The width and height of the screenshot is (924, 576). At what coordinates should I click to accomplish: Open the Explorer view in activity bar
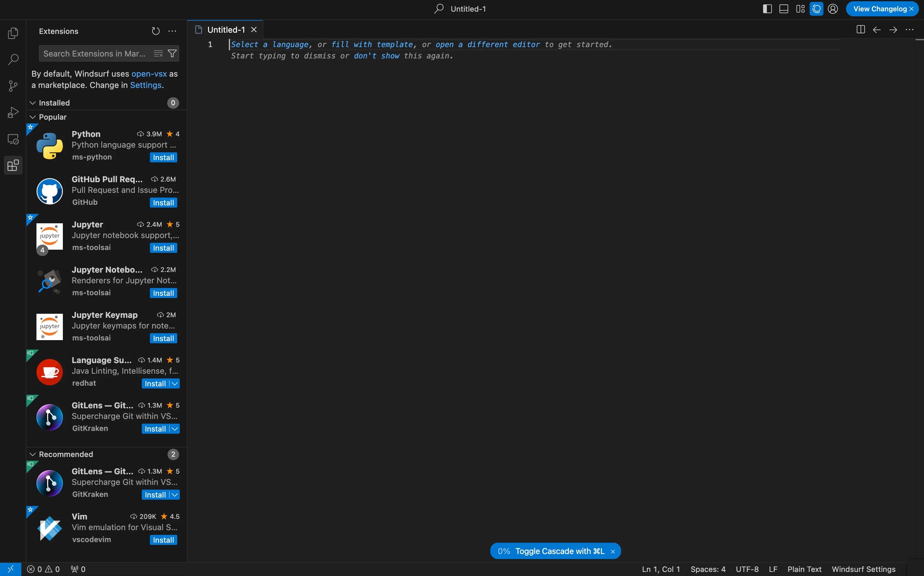[x=13, y=33]
